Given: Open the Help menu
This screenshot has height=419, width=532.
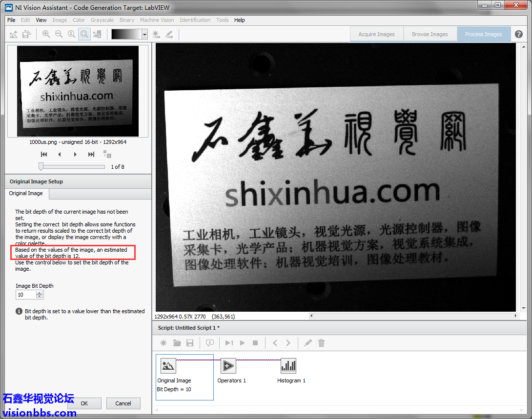Looking at the screenshot, I should click(239, 20).
